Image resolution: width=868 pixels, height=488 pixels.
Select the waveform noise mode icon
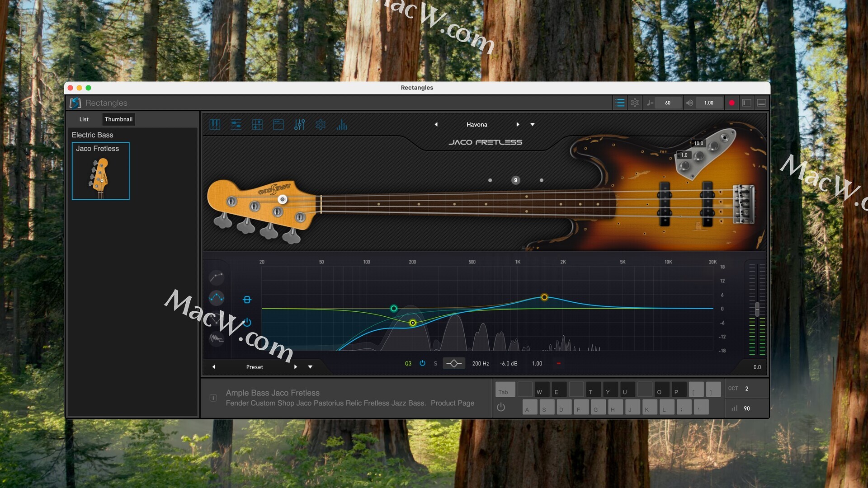(x=217, y=338)
